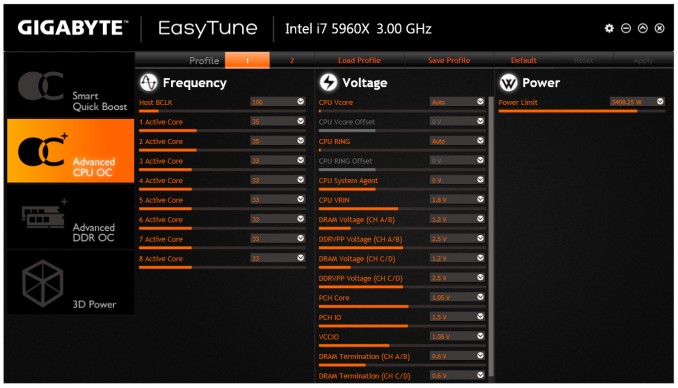
Task: Click the VCCIO slider bar
Action: coord(402,346)
